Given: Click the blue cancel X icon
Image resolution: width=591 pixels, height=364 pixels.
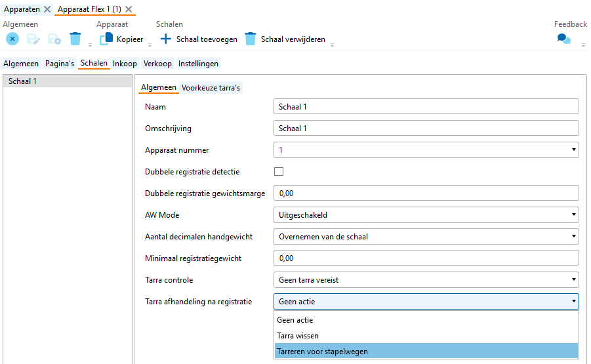Looking at the screenshot, I should 12,39.
